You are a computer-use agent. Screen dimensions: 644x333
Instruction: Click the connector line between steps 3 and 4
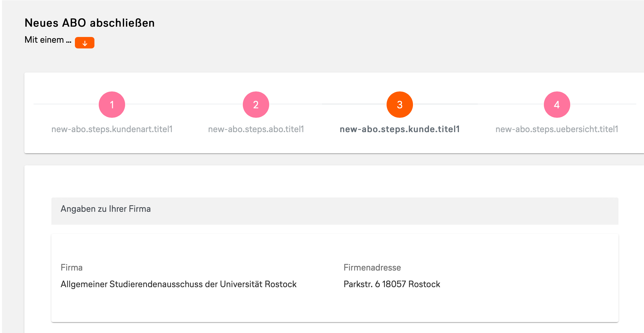click(x=478, y=104)
